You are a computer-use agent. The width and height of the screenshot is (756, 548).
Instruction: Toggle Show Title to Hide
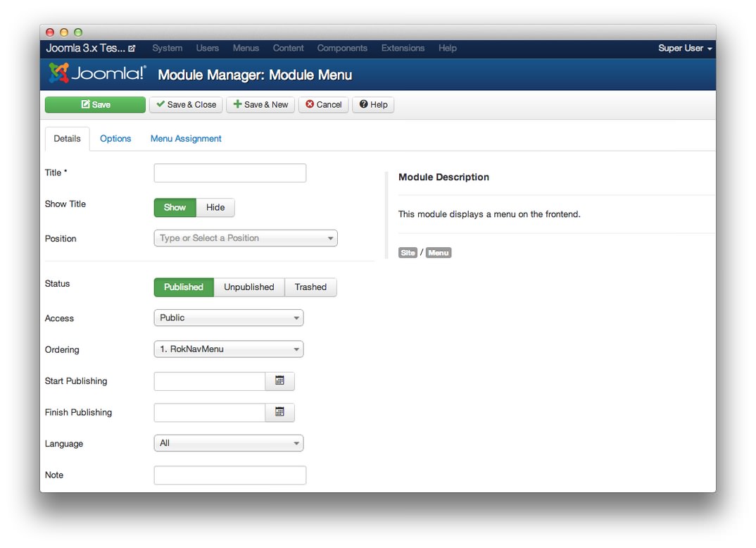point(215,207)
